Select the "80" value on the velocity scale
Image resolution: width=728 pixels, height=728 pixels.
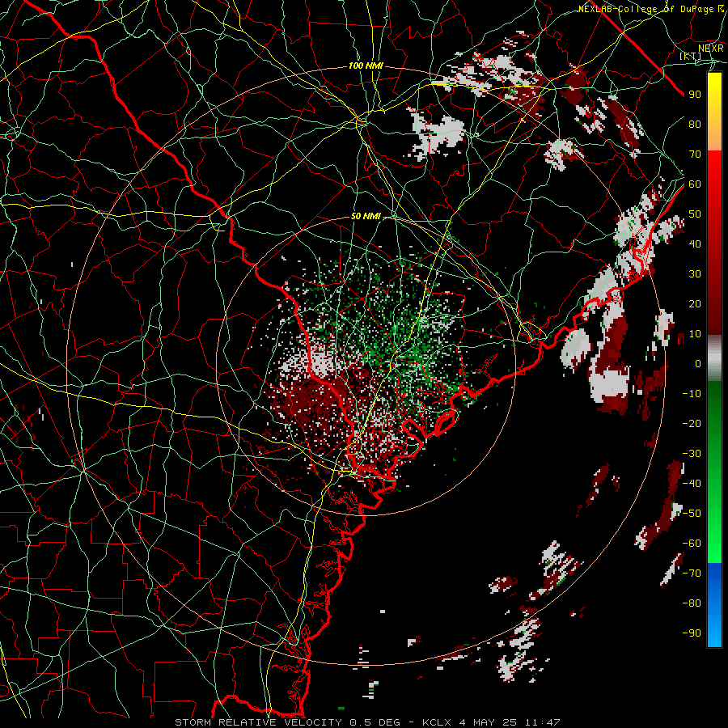point(695,124)
